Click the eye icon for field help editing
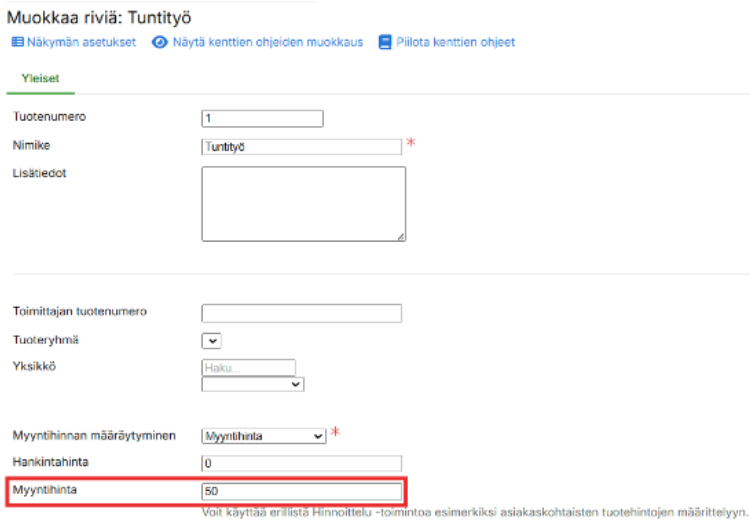Image resolution: width=750 pixels, height=526 pixels. tap(159, 42)
